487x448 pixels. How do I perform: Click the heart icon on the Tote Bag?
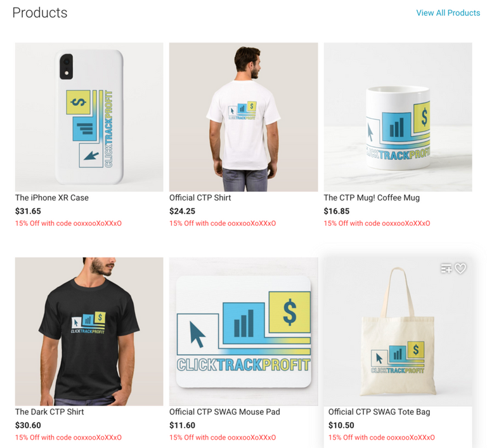coord(460,268)
